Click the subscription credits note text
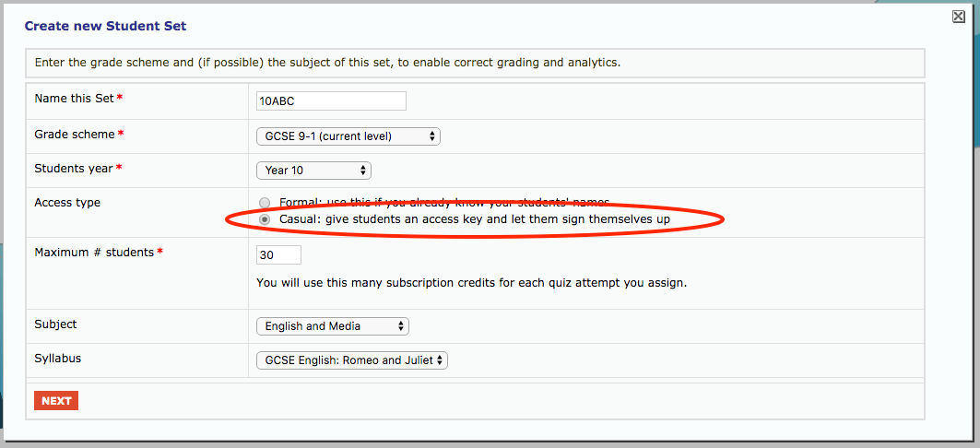The height and width of the screenshot is (448, 980). [471, 282]
